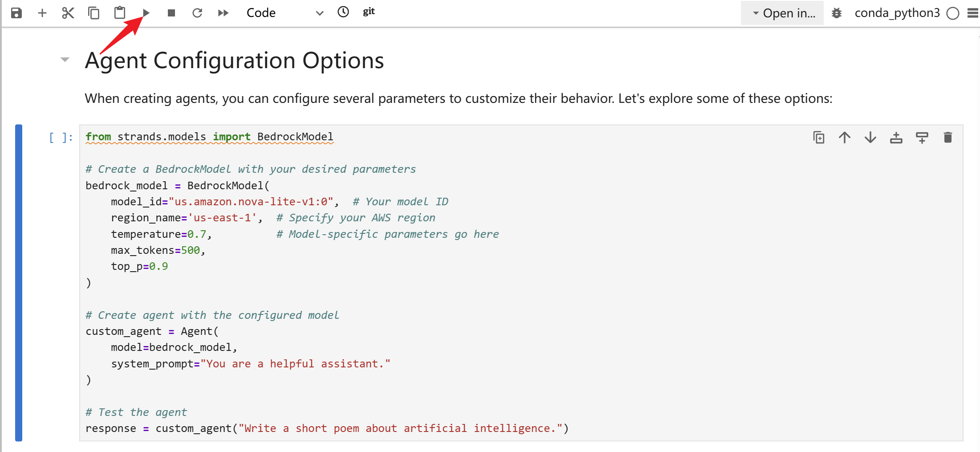The height and width of the screenshot is (452, 980).
Task: Run the selected cell with the play button
Action: [x=146, y=13]
